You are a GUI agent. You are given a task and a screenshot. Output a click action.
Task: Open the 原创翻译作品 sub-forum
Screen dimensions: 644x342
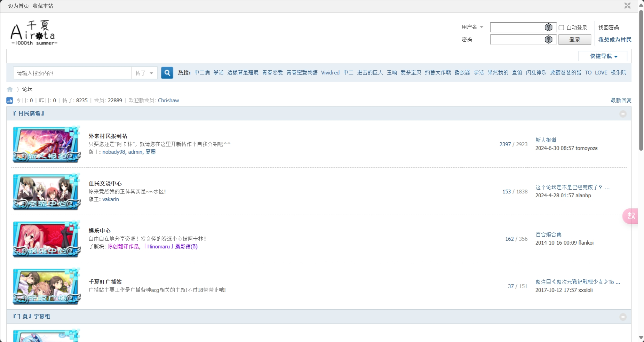point(123,246)
